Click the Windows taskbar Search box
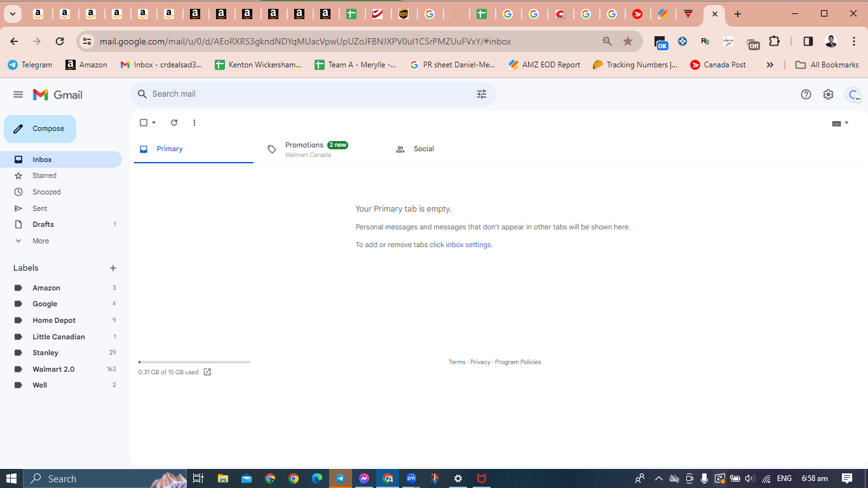 (x=105, y=478)
